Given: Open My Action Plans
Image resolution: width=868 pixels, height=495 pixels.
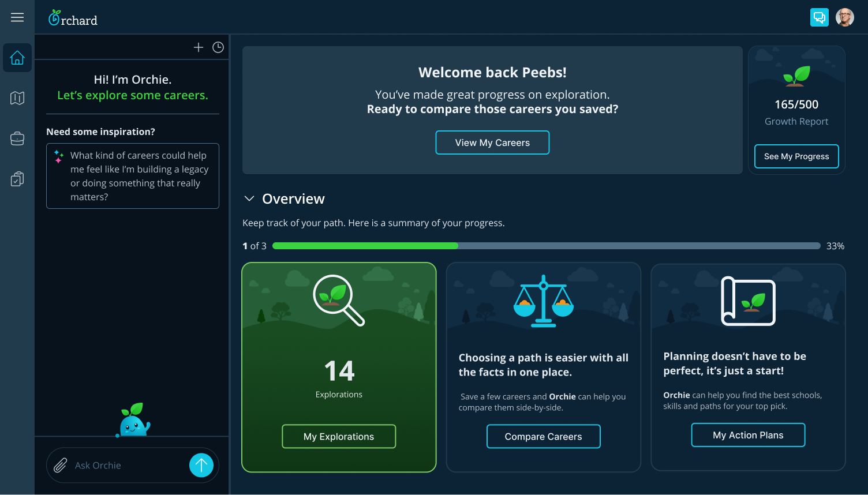Looking at the screenshot, I should pos(748,435).
